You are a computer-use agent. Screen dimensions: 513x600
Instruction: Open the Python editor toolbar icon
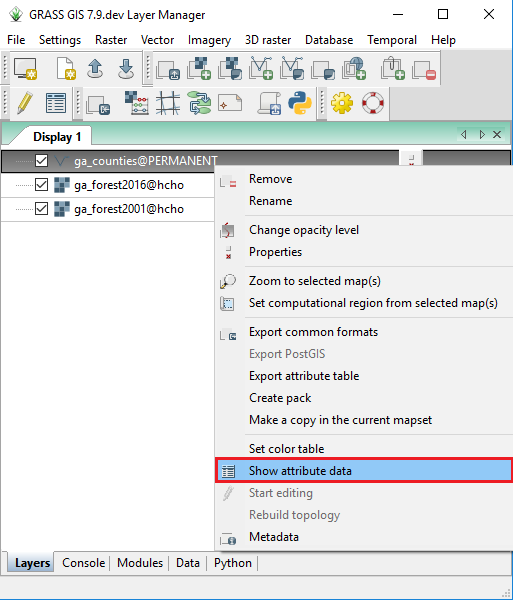click(300, 103)
